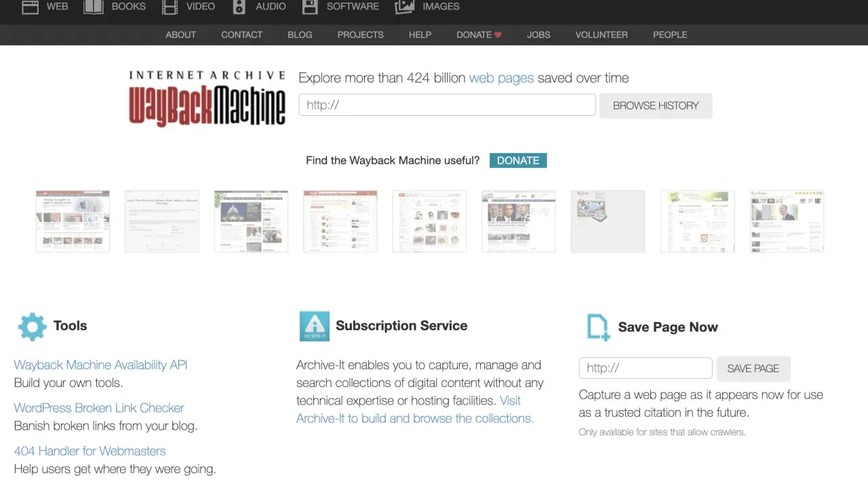Click the Internet Archive Wayback Machine logo
This screenshot has width=868, height=488.
pyautogui.click(x=207, y=98)
